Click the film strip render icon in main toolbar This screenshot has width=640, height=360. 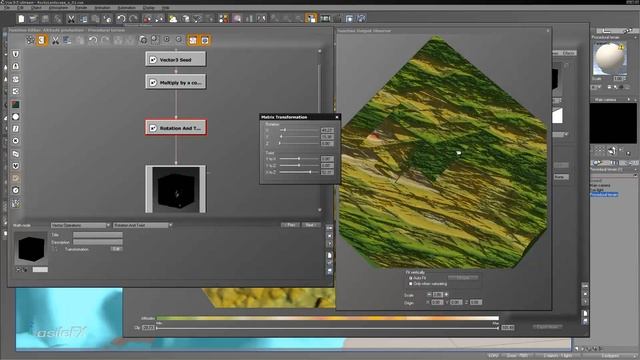[x=325, y=18]
